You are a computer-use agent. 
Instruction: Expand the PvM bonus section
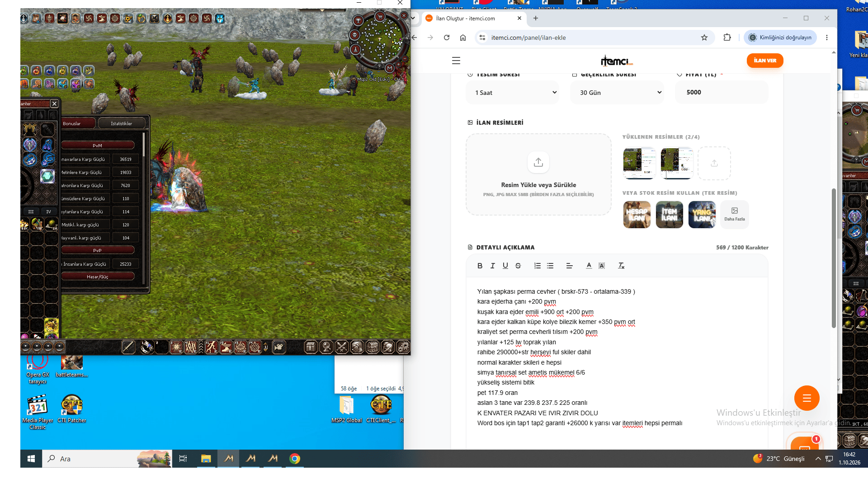pos(98,145)
